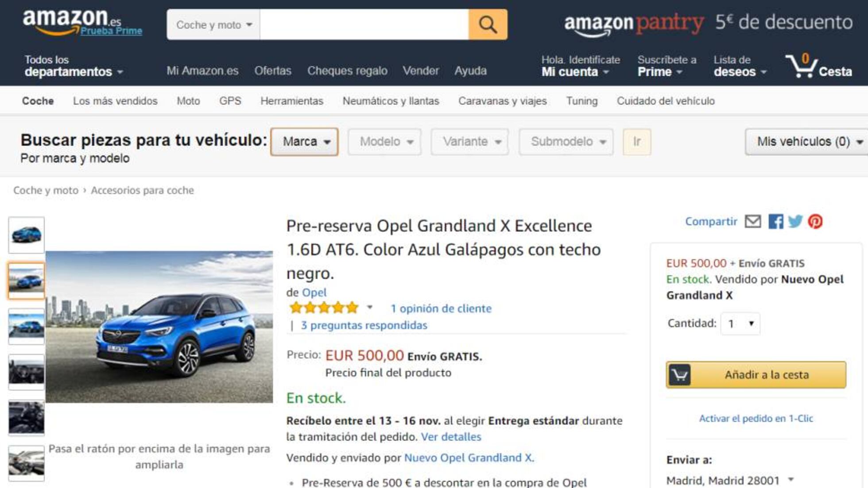Image resolution: width=868 pixels, height=488 pixels.
Task: Click the Añadir a la cesta button
Action: pos(756,375)
